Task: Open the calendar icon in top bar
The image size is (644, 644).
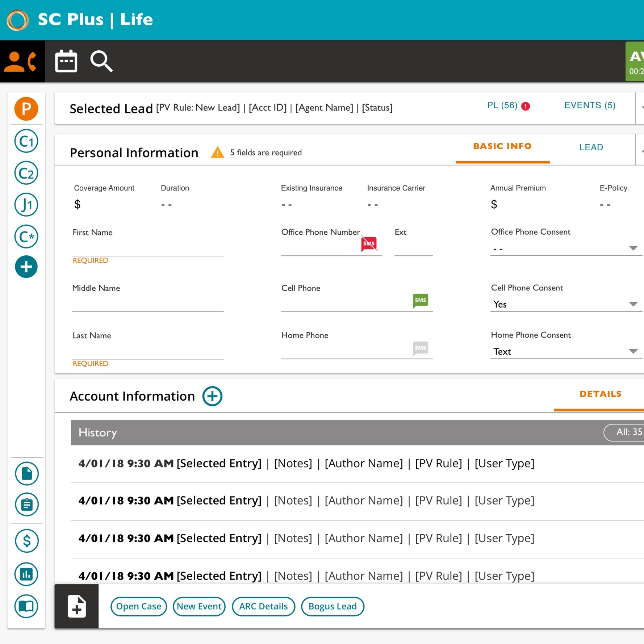Action: 66,61
